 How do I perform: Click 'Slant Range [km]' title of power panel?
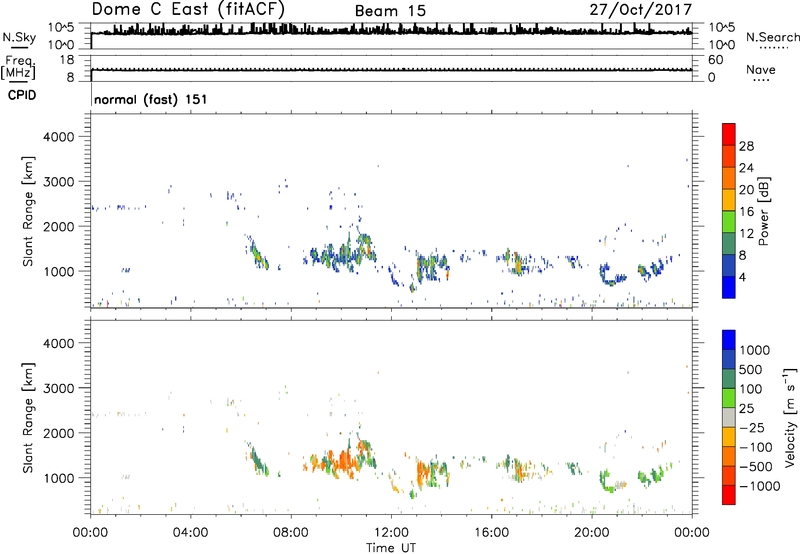pos(28,211)
